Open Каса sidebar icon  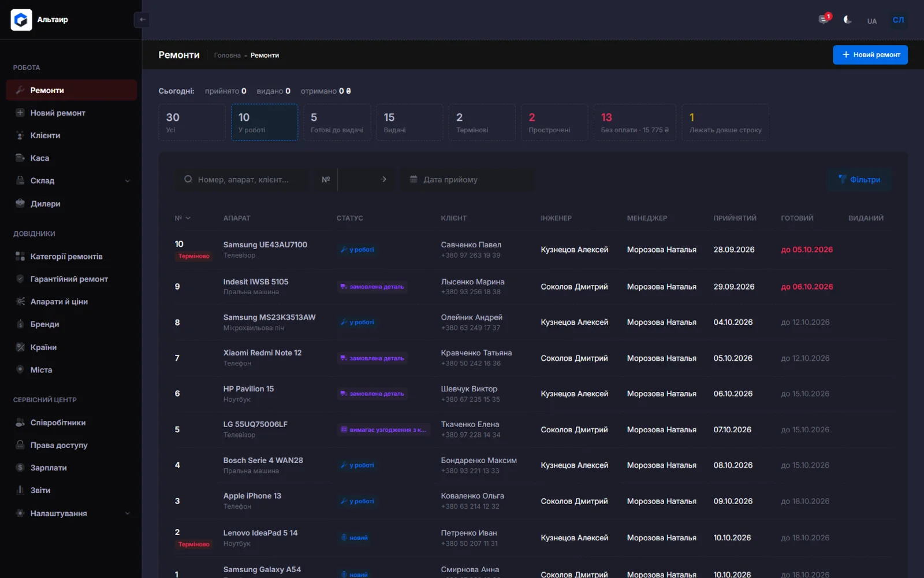20,158
